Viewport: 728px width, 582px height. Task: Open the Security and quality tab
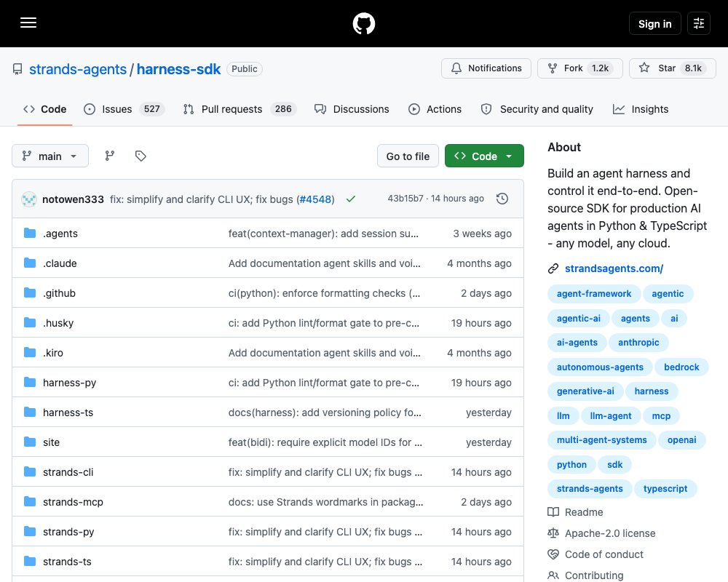click(537, 109)
